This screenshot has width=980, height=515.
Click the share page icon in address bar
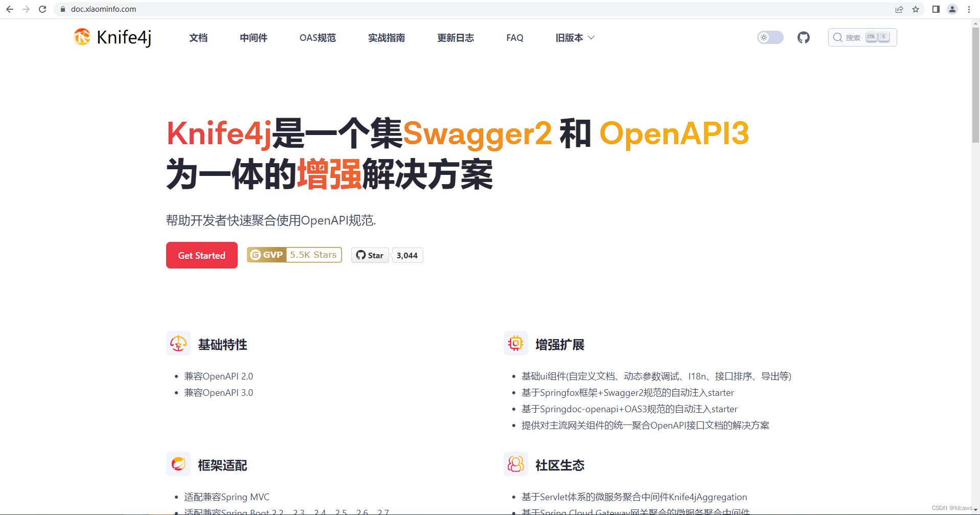899,9
